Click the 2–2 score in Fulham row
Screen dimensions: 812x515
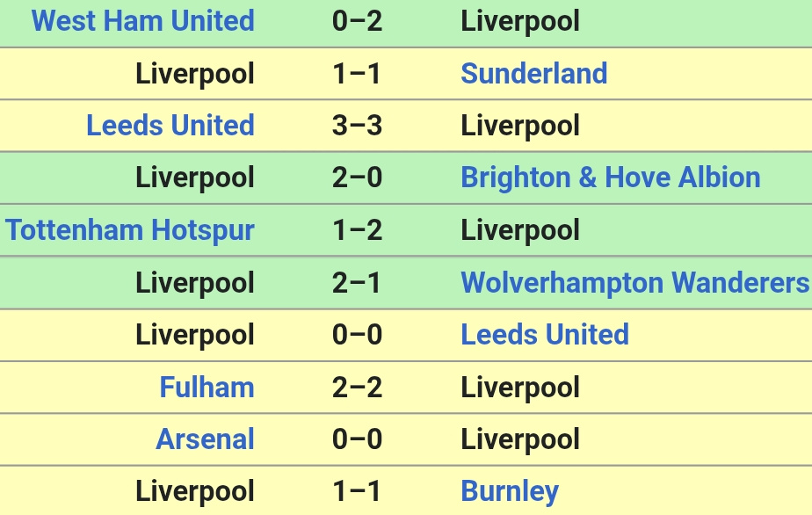(358, 387)
